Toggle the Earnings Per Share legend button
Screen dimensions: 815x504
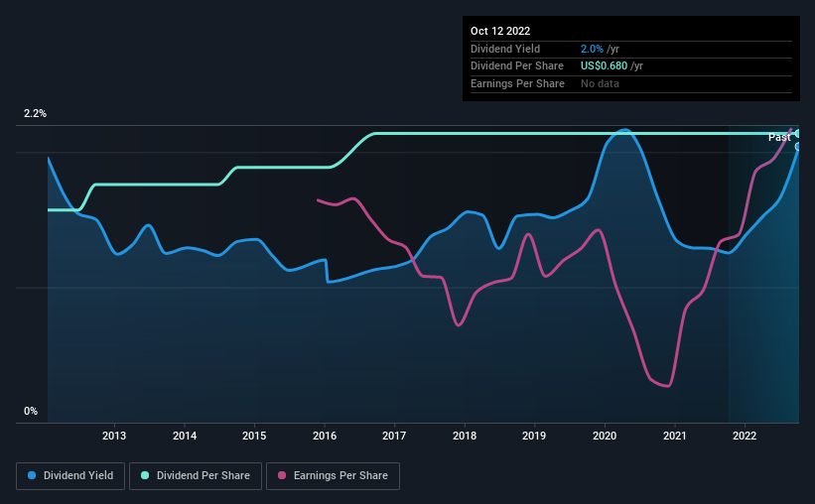[x=333, y=476]
